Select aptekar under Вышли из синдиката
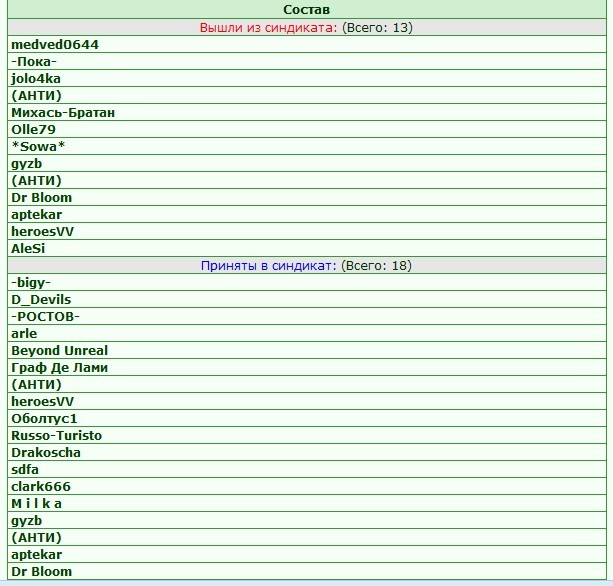The height and width of the screenshot is (586, 613). pos(37,215)
